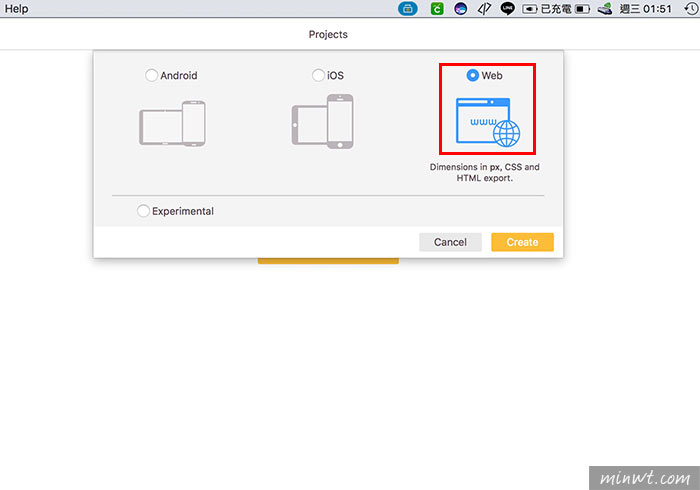Click the code brackets menu bar icon

coord(484,8)
